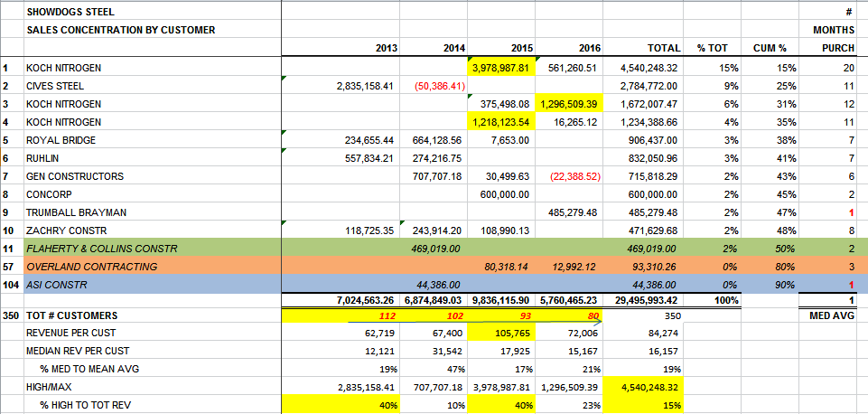
Task: Select the 31,542 median revenue cell
Action: tap(434, 351)
